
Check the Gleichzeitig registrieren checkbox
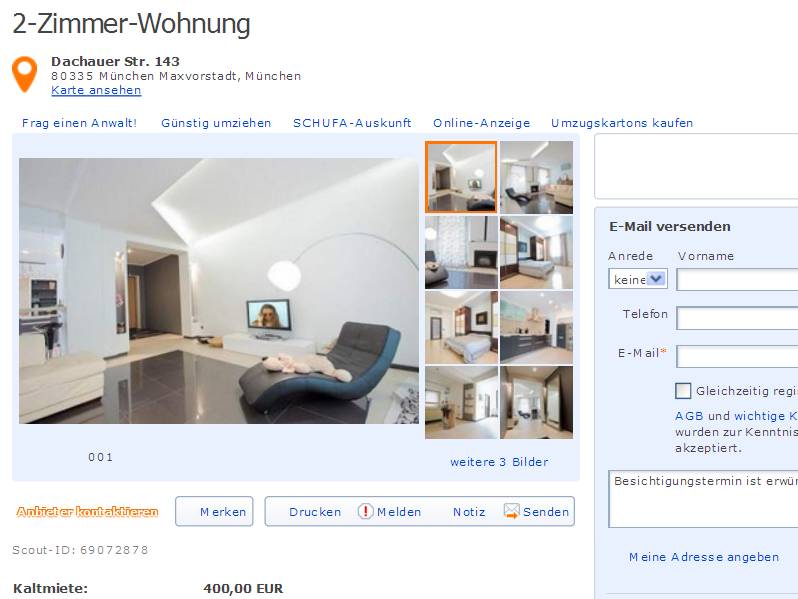tap(682, 391)
